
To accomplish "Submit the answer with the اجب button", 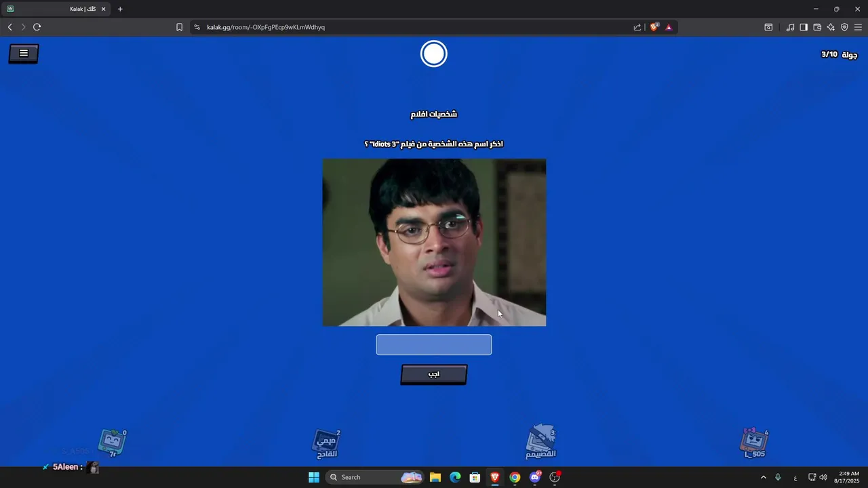I will click(434, 374).
